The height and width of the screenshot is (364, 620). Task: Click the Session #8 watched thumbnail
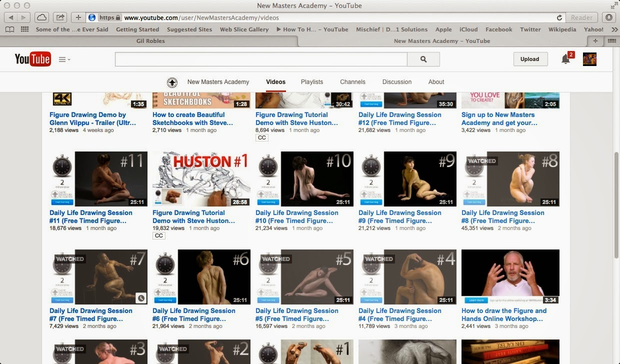[510, 179]
